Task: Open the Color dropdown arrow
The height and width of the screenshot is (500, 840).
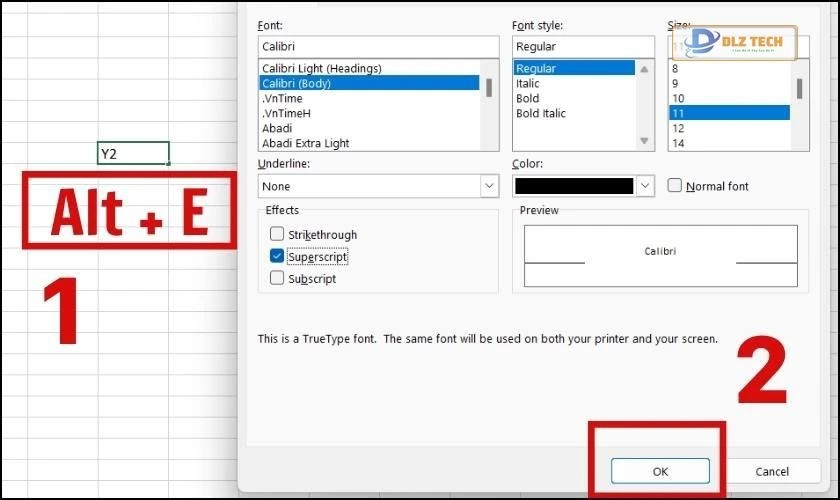Action: (645, 186)
